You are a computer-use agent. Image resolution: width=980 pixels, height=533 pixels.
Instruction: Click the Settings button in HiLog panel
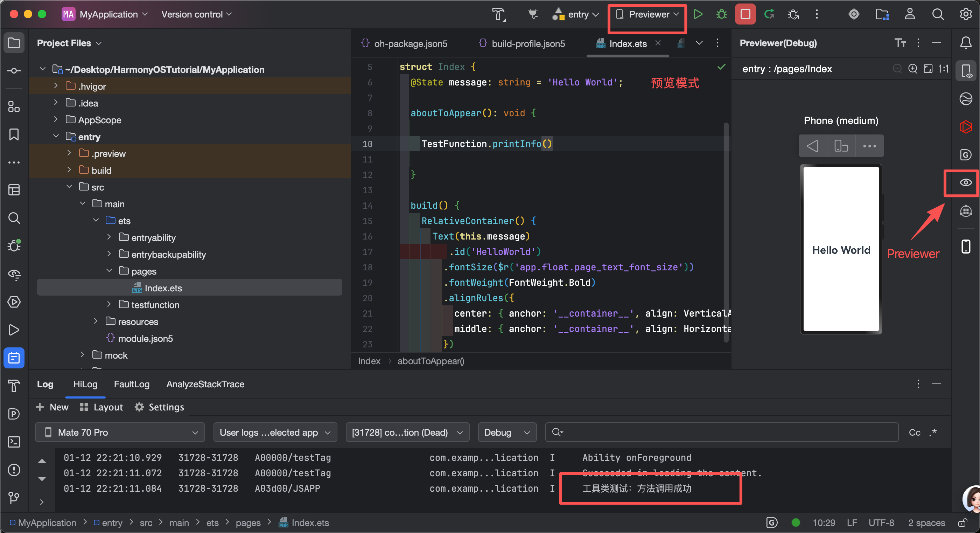[x=159, y=407]
